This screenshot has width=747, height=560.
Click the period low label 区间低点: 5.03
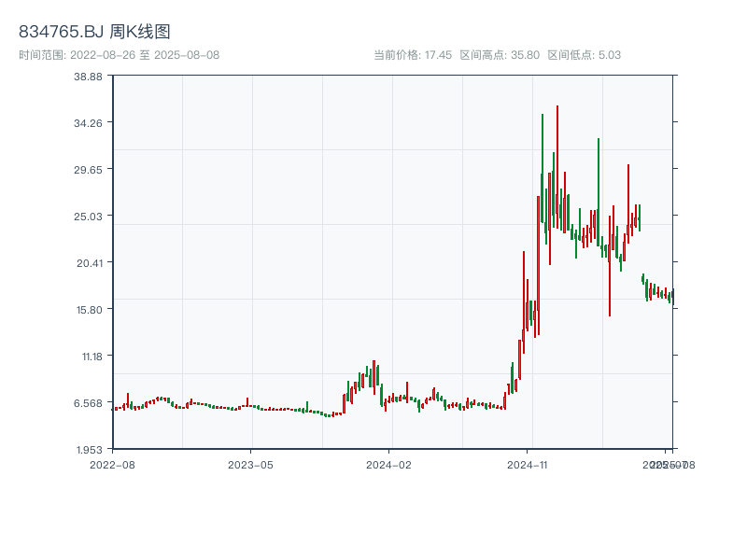coord(585,55)
